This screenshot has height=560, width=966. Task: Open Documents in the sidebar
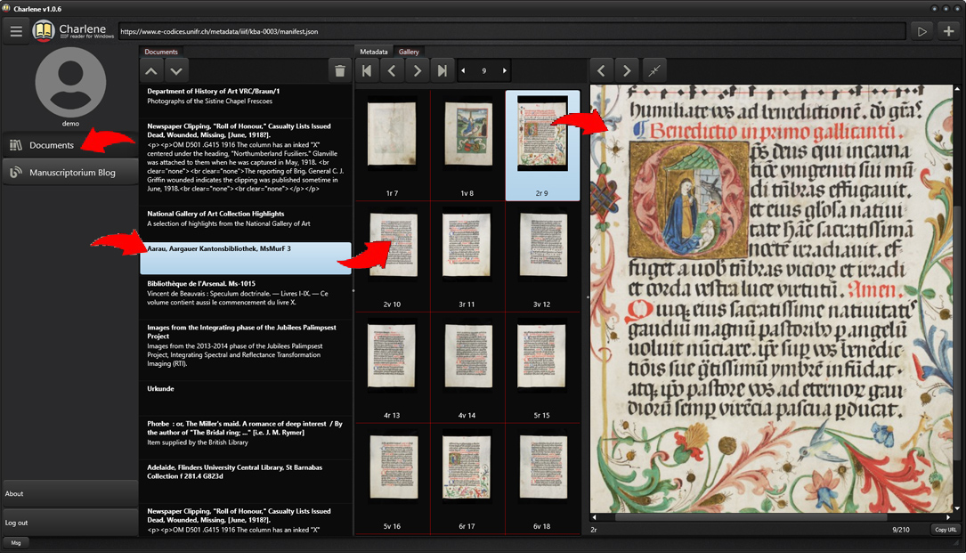pos(69,145)
